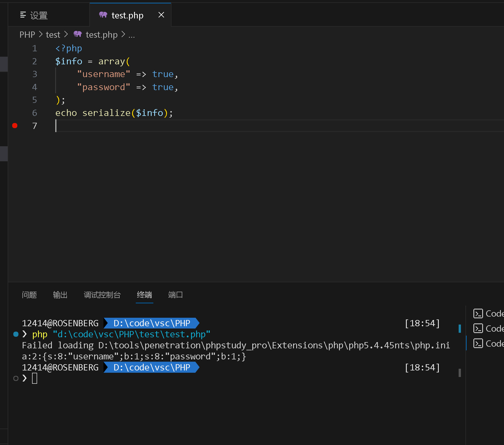Open the 端口 ports panel tab
The image size is (504, 445).
click(175, 295)
